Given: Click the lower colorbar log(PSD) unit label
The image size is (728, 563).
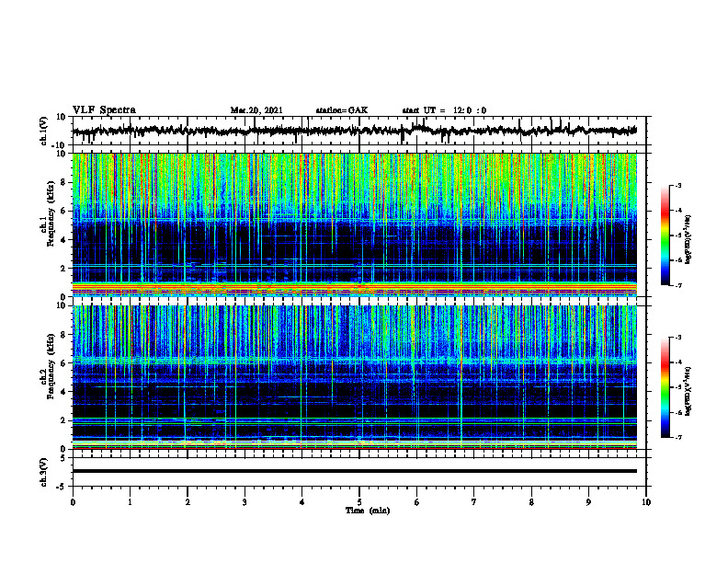Looking at the screenshot, I should 688,390.
